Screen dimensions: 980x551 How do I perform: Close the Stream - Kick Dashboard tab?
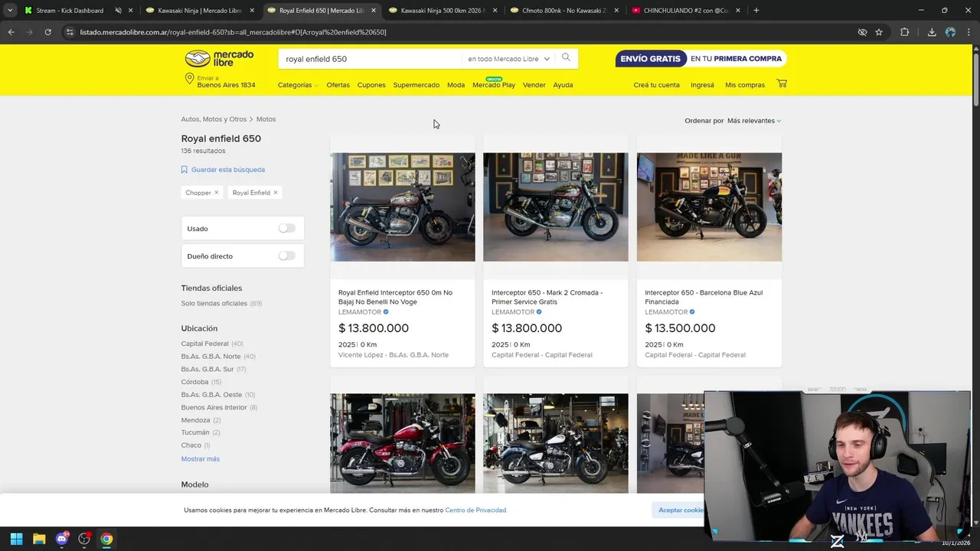[130, 11]
